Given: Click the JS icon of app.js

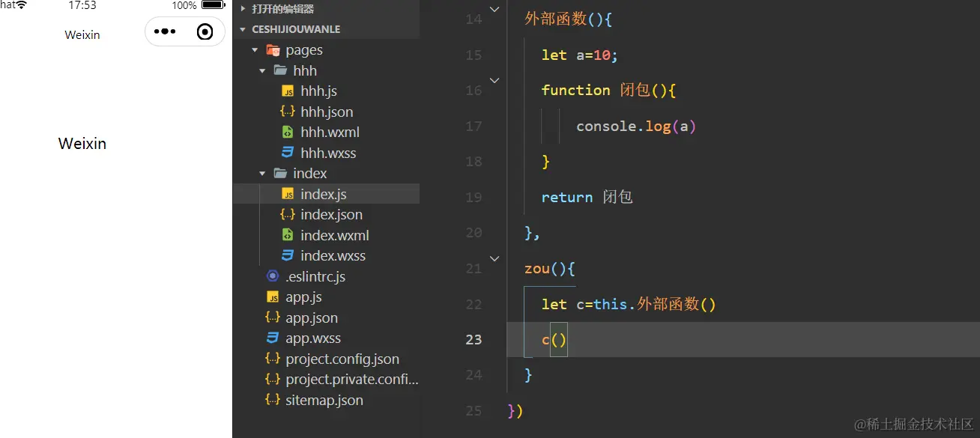Looking at the screenshot, I should 273,297.
